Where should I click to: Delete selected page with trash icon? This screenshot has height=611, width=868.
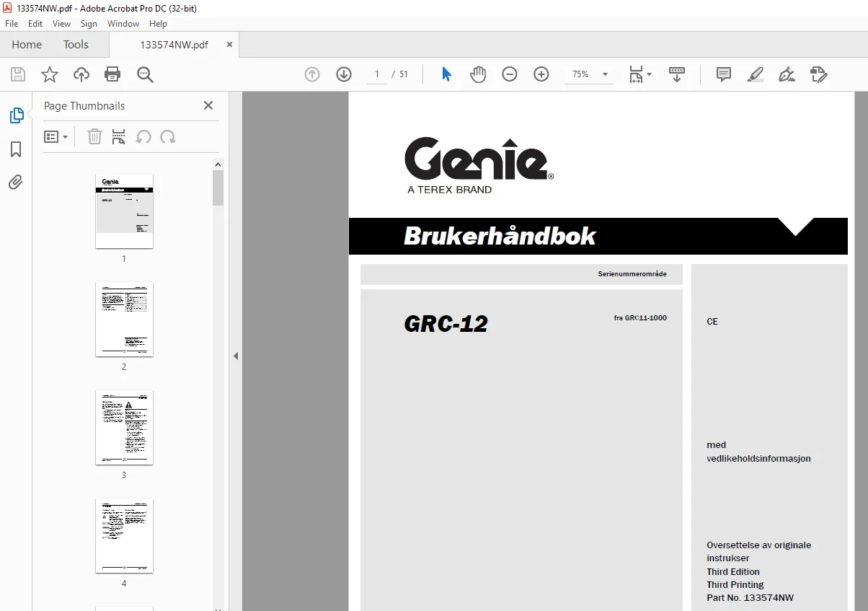click(94, 136)
